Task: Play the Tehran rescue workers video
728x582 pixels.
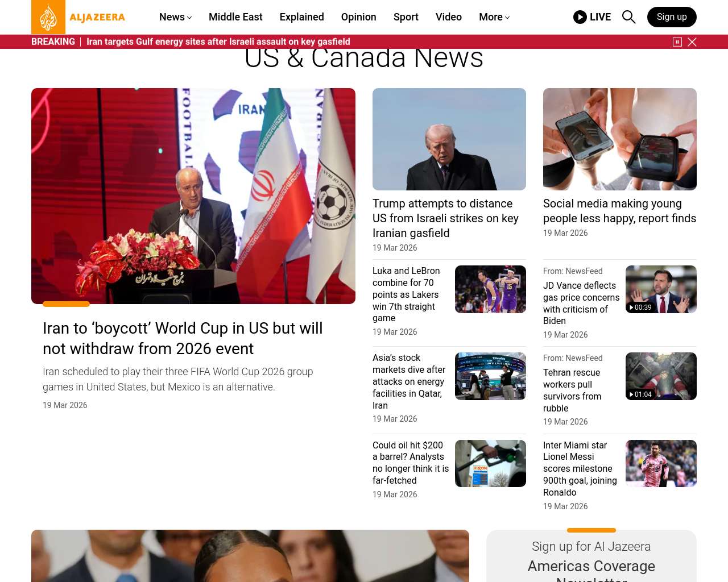Action: point(660,376)
